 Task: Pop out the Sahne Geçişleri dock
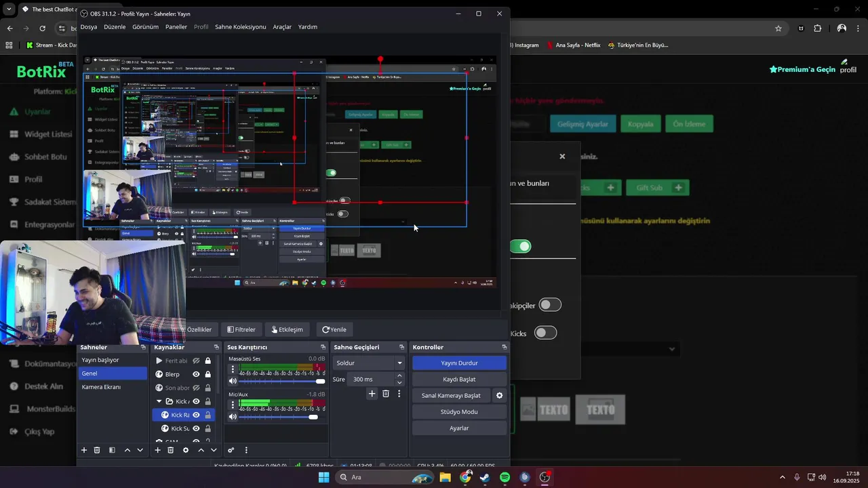point(401,347)
